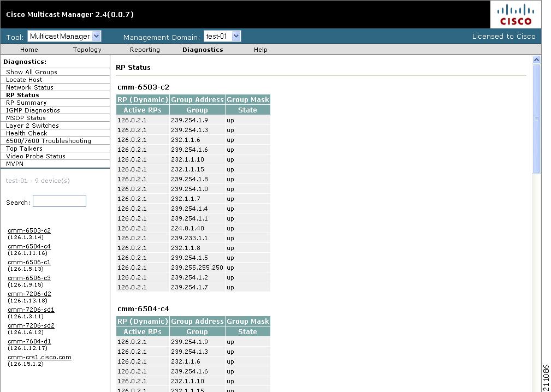View the MSDP Status report
This screenshot has height=392, width=551.
(27, 117)
